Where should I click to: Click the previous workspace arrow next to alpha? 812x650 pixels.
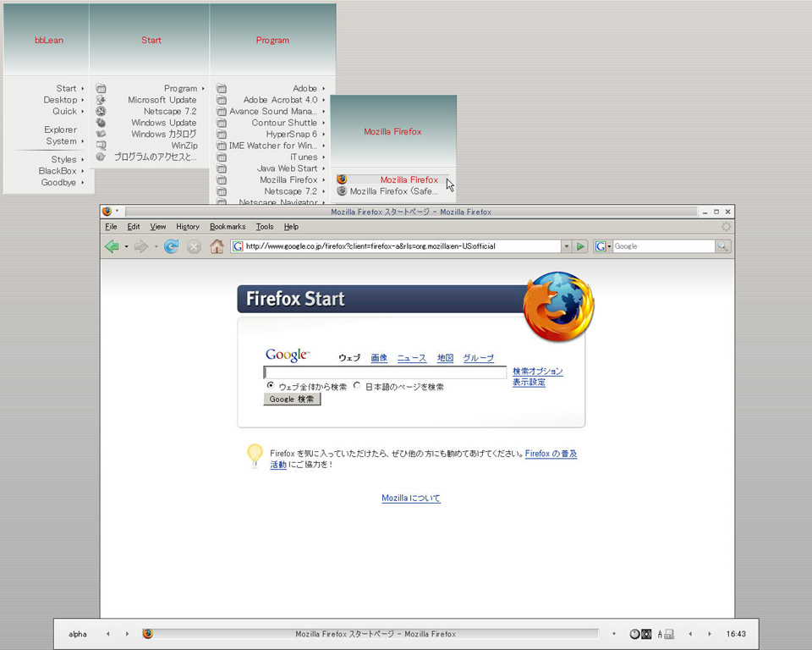point(107,633)
